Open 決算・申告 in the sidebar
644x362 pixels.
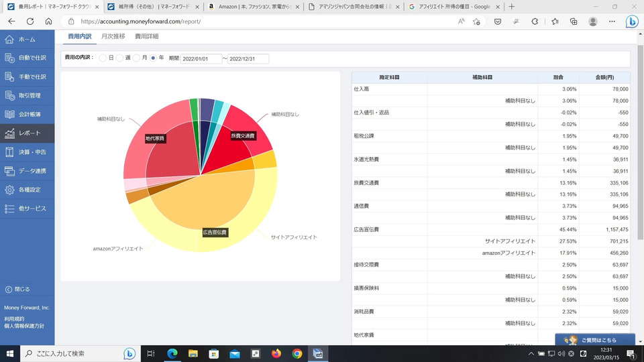(27, 152)
